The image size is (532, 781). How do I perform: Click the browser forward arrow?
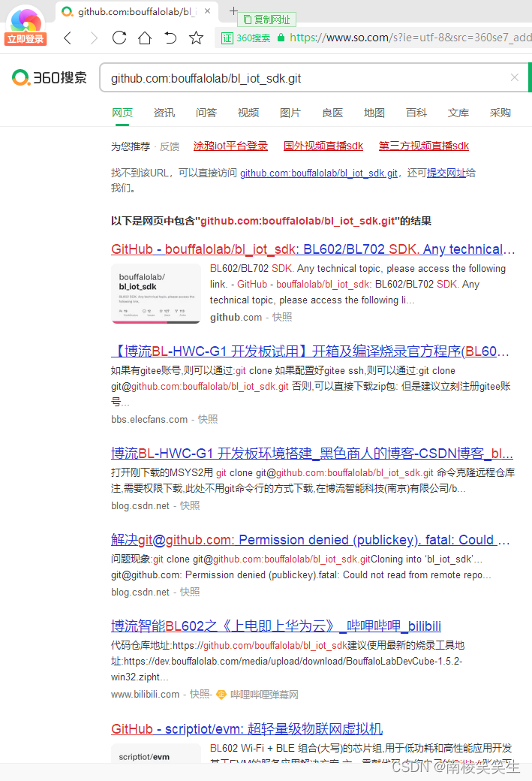tap(94, 38)
